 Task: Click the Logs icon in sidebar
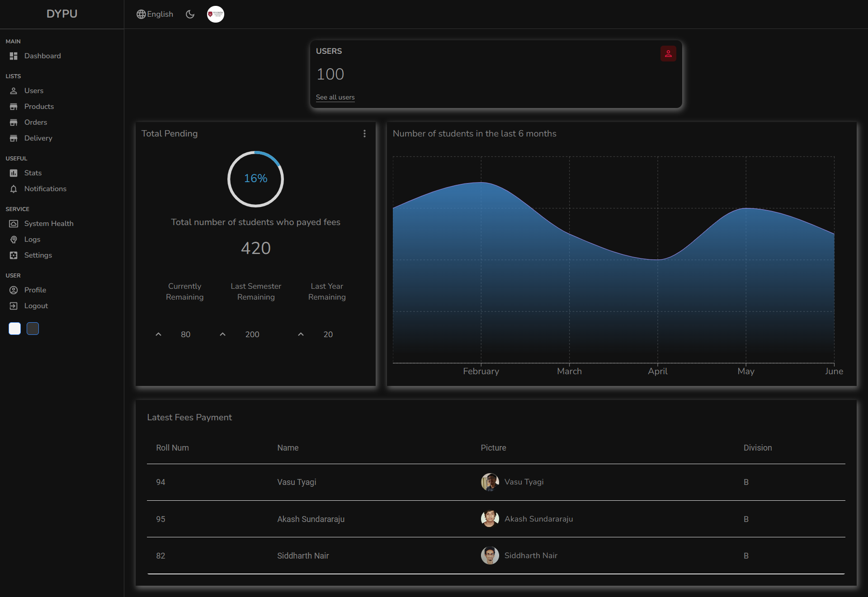(14, 240)
